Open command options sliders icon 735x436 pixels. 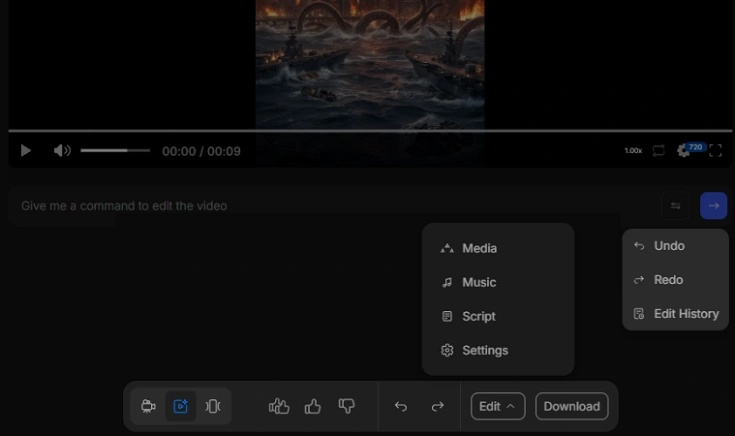click(675, 206)
